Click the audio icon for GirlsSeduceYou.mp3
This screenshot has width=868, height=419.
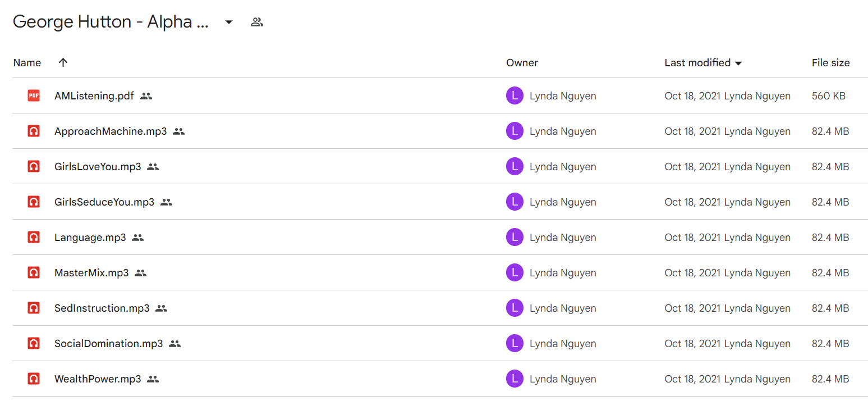coord(34,202)
